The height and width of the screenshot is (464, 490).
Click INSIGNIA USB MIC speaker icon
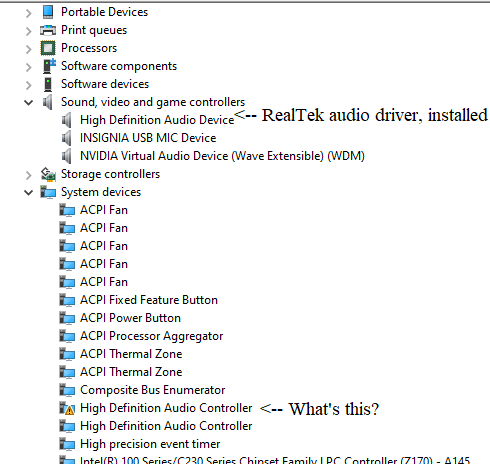tap(67, 138)
